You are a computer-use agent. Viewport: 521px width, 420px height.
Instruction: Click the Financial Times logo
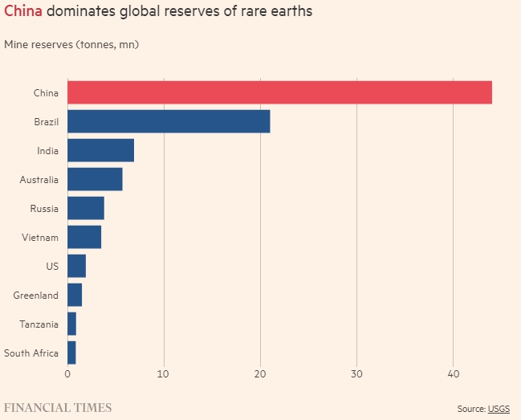pos(58,408)
